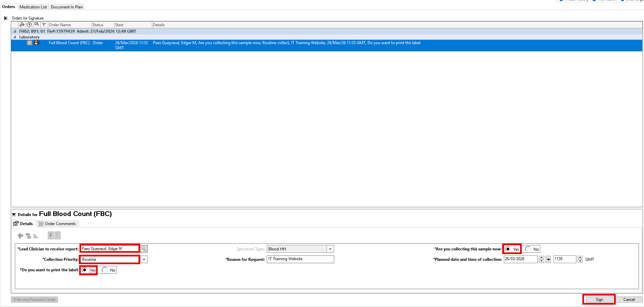Click the Sign button
The width and height of the screenshot is (644, 307).
pyautogui.click(x=599, y=300)
